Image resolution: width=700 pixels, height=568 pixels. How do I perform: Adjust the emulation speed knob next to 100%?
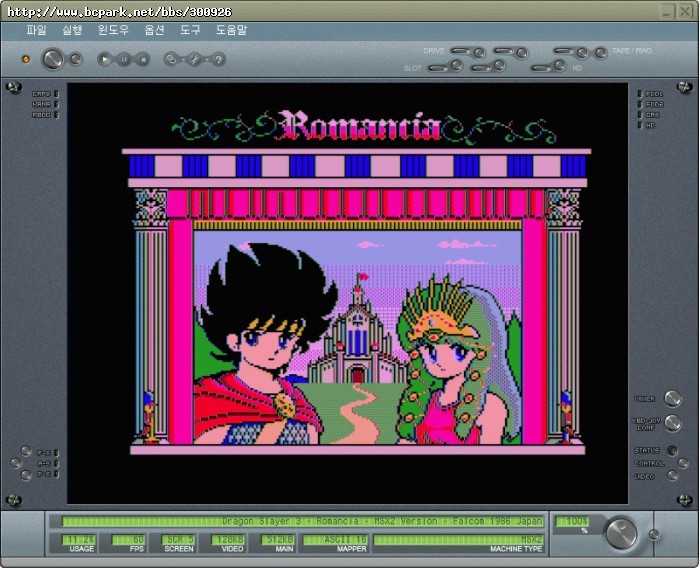[621, 533]
